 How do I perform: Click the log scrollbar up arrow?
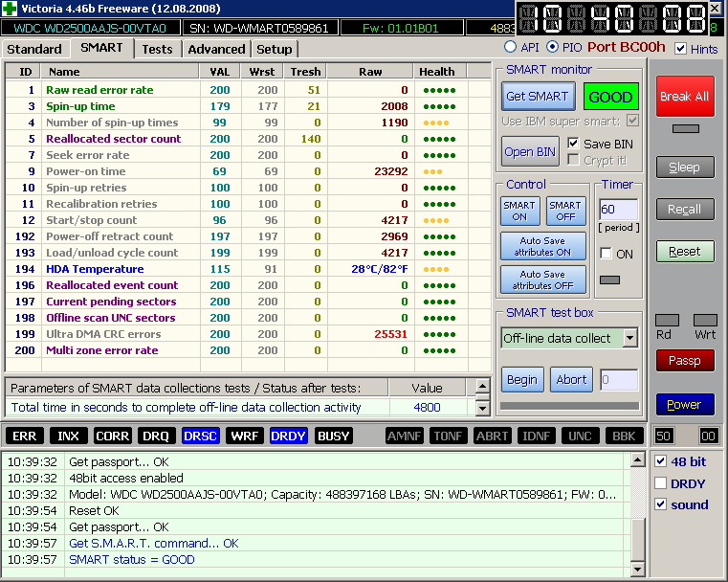(x=637, y=460)
